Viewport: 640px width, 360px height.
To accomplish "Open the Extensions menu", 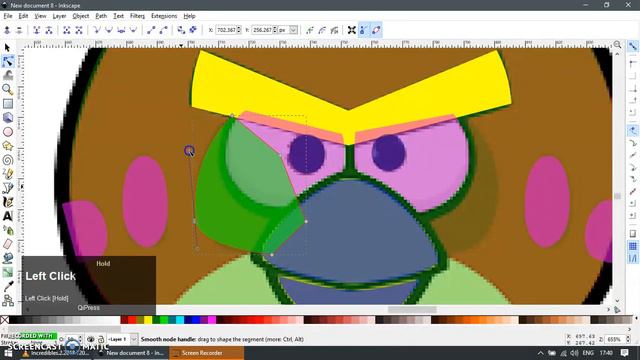I will click(x=164, y=16).
